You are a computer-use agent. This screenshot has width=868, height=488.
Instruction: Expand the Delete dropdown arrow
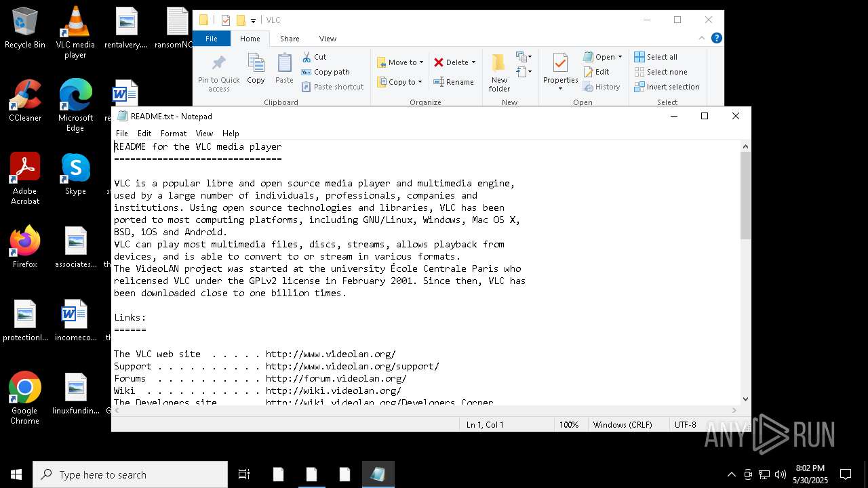click(x=473, y=62)
